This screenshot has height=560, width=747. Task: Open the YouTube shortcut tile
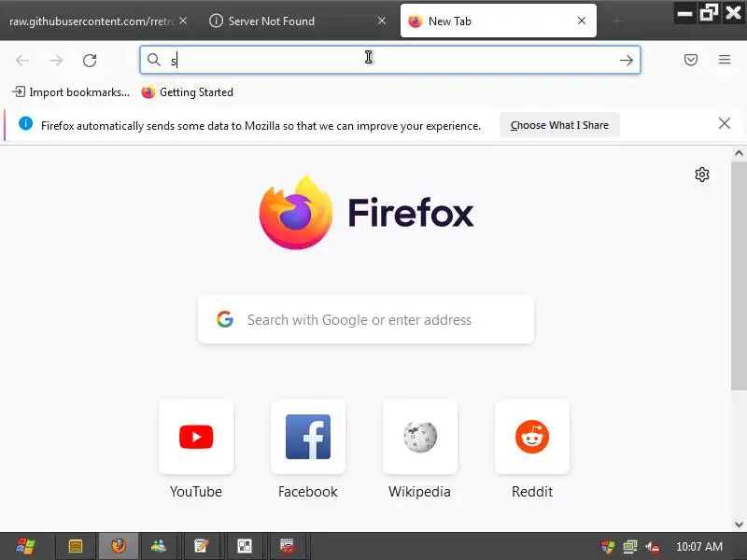[196, 437]
